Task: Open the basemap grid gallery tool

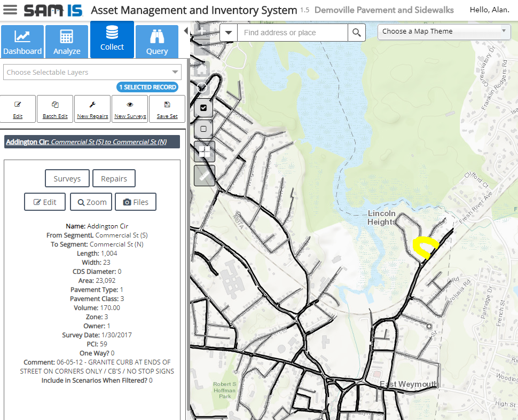Action: 205,152
